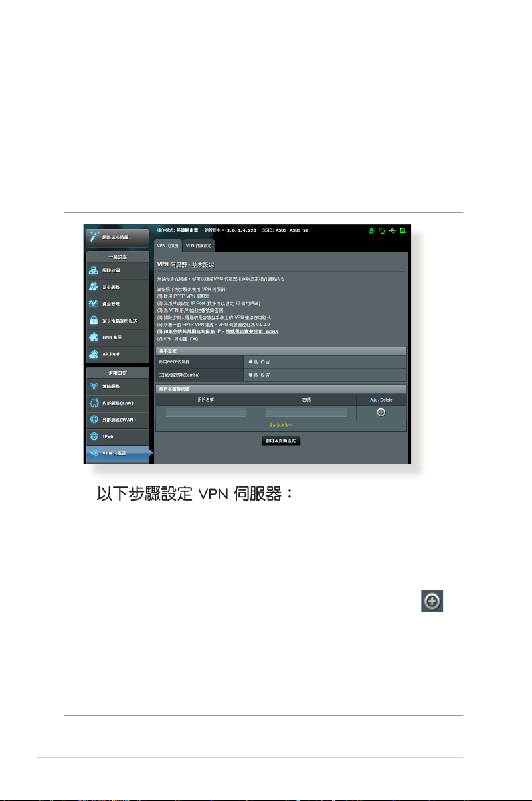Click the 用戶名稱與密碼 table section header

click(281, 389)
